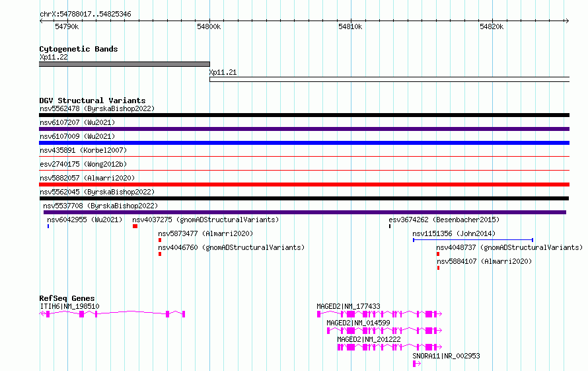Select the purple nsv6107207 variant bar

point(305,129)
